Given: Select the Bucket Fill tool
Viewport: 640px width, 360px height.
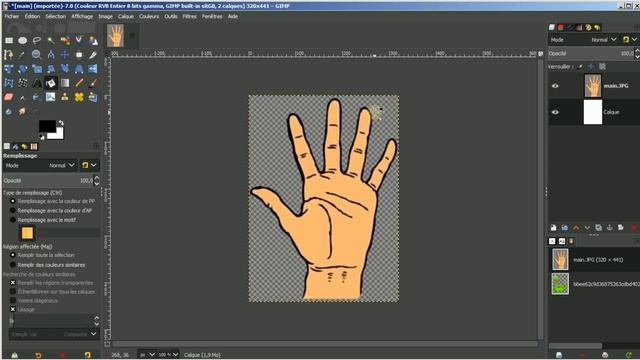Looking at the screenshot, I should pyautogui.click(x=51, y=83).
